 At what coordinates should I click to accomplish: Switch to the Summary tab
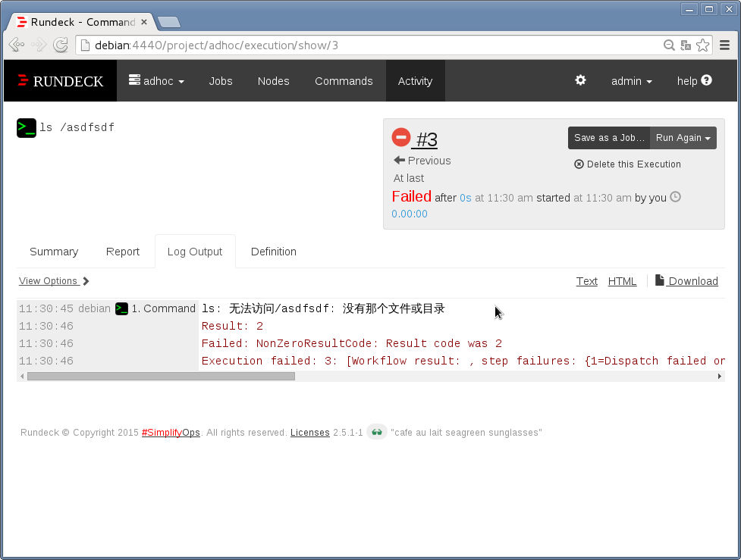coord(54,252)
